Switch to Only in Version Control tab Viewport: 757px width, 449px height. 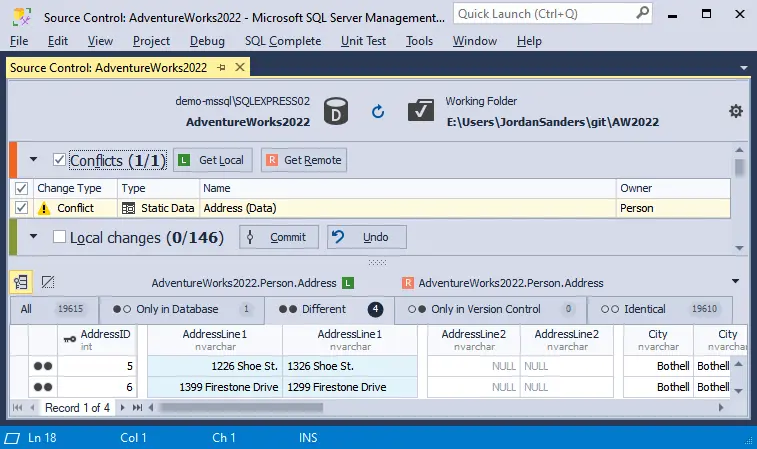coord(491,309)
